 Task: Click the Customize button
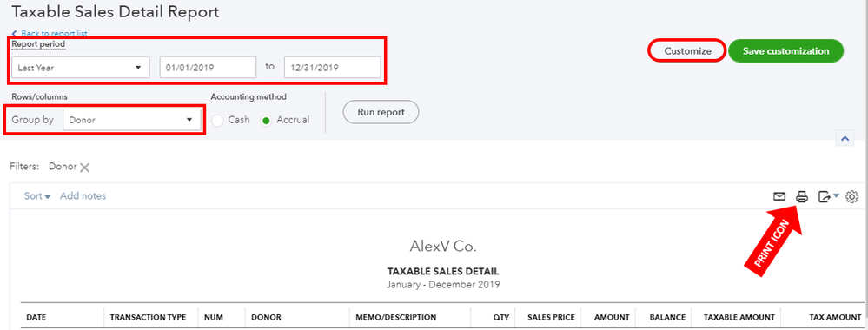687,50
